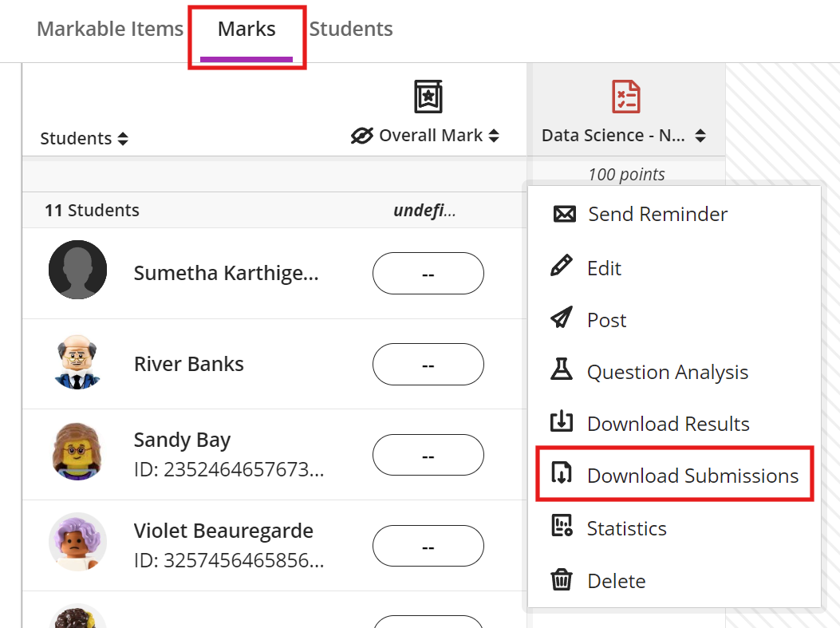Screen dimensions: 840x628
Task: Click the red Data Science test icon
Action: click(x=625, y=97)
